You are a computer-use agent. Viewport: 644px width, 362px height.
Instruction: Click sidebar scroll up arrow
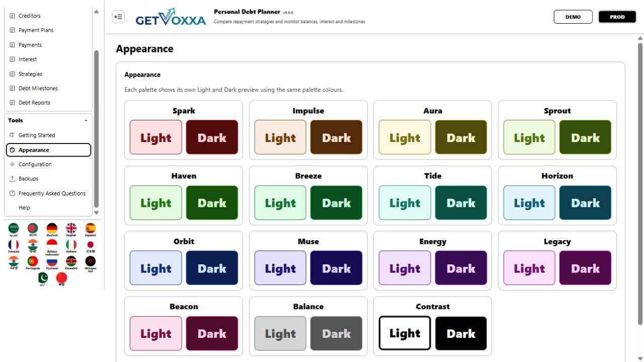point(97,12)
